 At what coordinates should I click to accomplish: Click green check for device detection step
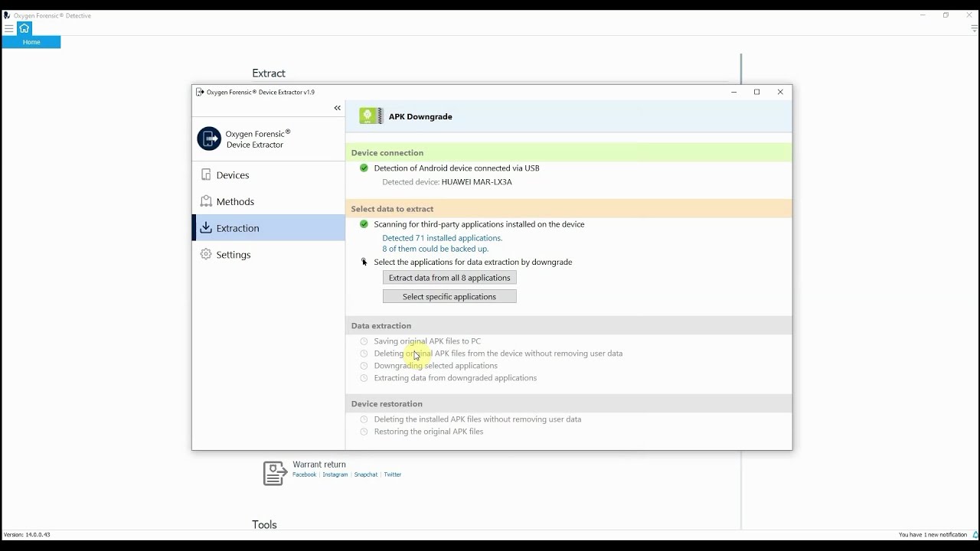click(x=364, y=168)
